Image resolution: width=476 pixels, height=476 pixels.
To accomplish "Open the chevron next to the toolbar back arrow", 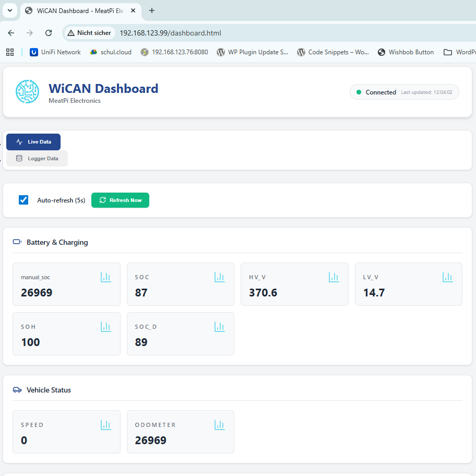I will pyautogui.click(x=9, y=10).
